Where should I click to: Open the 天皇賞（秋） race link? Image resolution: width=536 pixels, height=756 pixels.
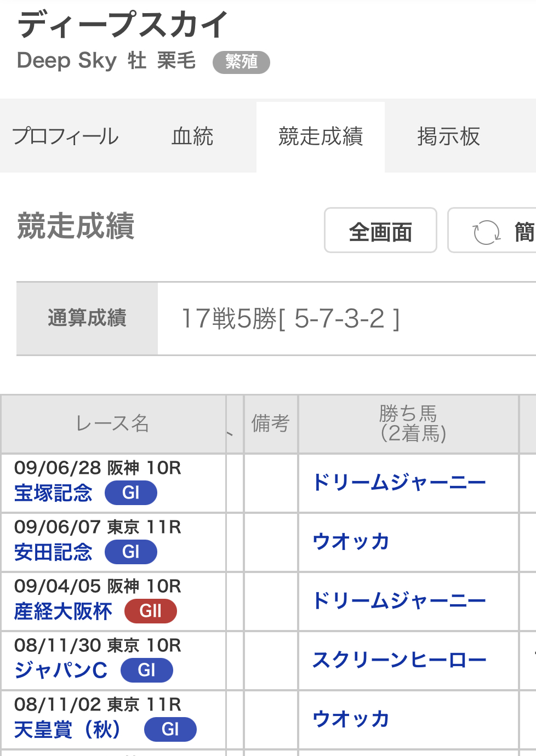coord(68,730)
